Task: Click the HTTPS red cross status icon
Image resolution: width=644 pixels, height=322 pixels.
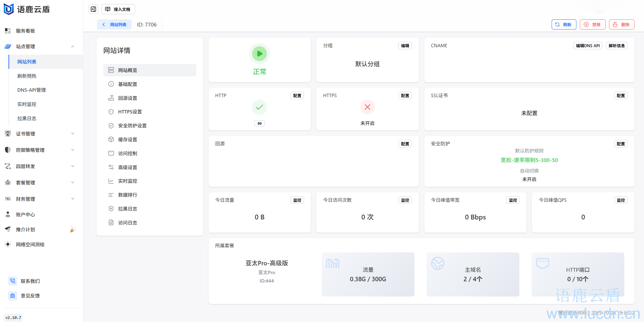Action: click(x=367, y=107)
